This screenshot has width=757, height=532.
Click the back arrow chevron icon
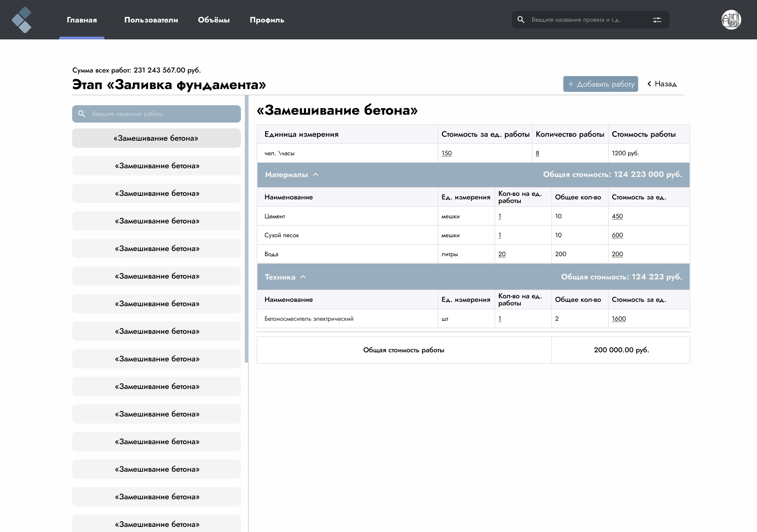click(649, 84)
